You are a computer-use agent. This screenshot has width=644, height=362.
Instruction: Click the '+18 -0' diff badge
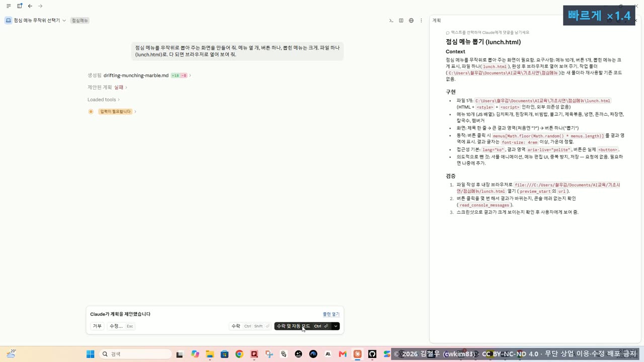179,75
